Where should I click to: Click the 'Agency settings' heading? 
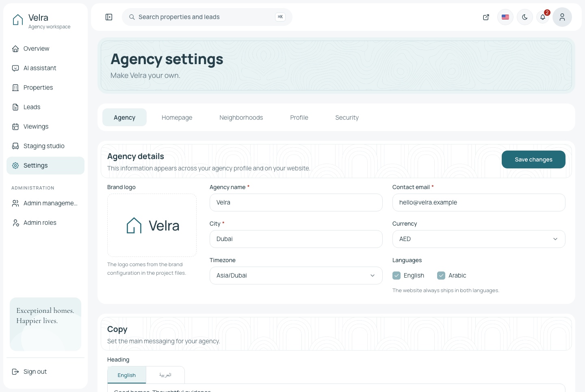167,59
